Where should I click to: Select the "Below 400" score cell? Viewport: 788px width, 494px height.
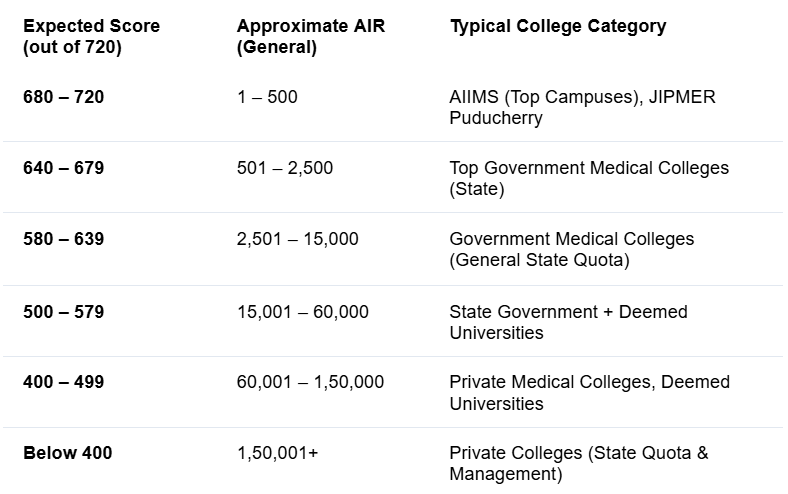point(68,453)
